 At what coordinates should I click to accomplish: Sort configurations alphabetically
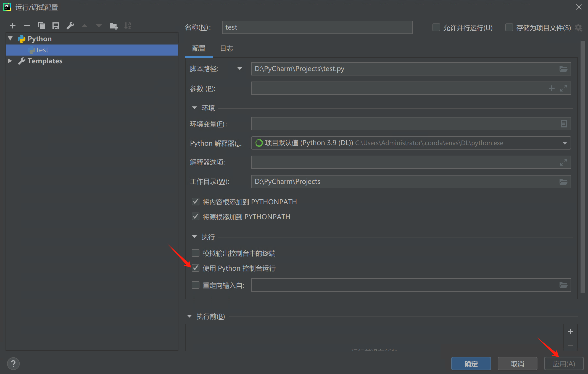[x=128, y=25]
